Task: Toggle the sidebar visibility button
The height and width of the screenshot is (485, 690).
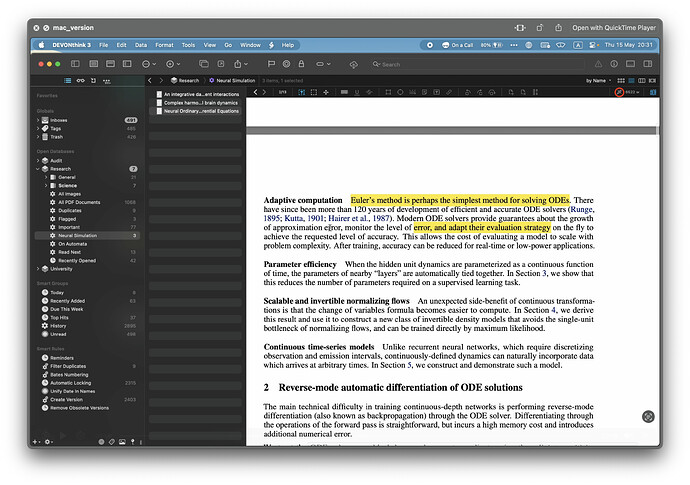Action: pyautogui.click(x=75, y=64)
